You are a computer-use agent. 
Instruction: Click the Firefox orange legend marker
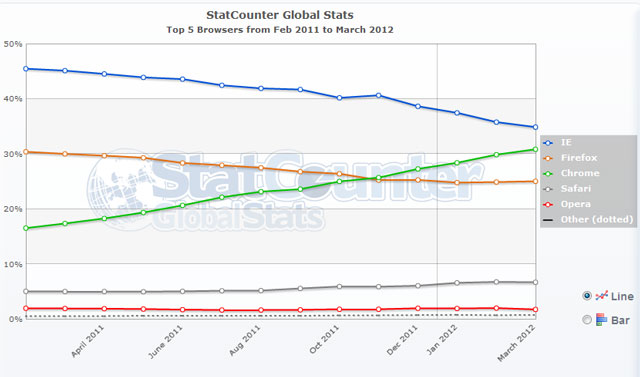pos(548,158)
